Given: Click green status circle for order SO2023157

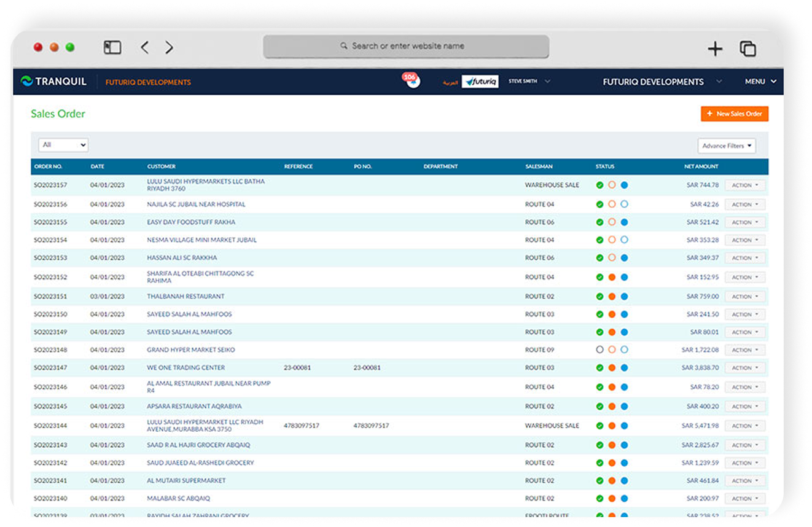Looking at the screenshot, I should (599, 185).
